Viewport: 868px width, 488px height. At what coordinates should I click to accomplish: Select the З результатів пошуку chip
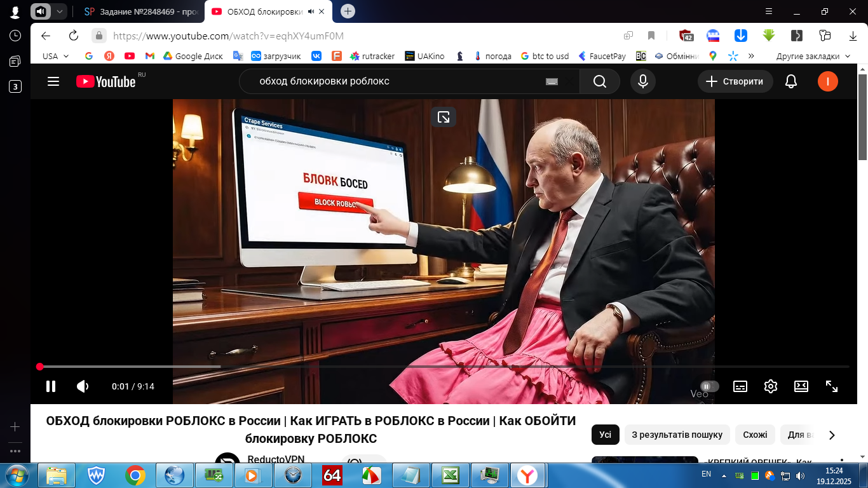pyautogui.click(x=677, y=435)
